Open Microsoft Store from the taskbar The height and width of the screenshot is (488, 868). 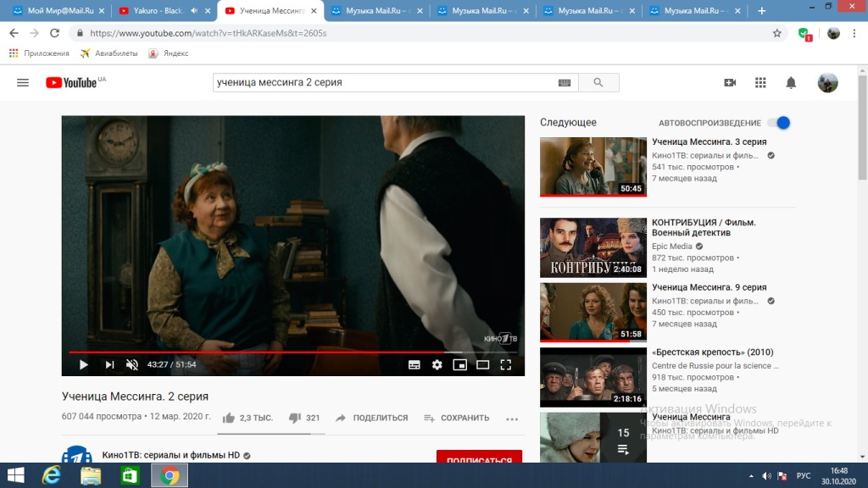130,475
